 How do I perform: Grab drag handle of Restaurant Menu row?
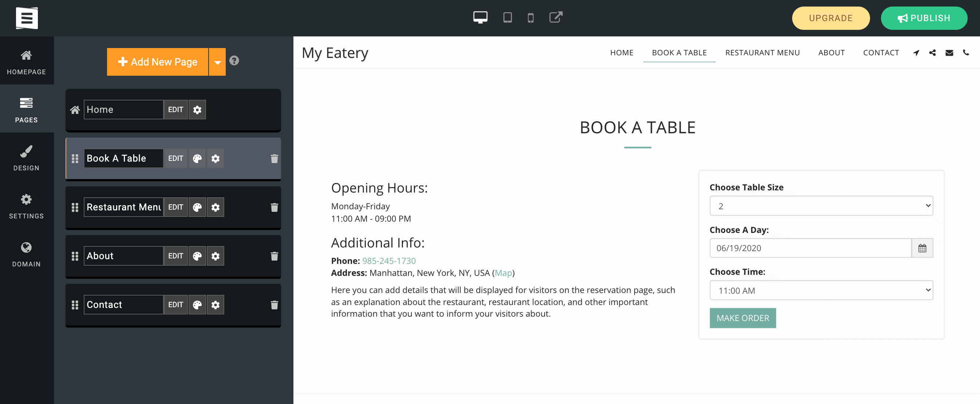[x=75, y=207]
